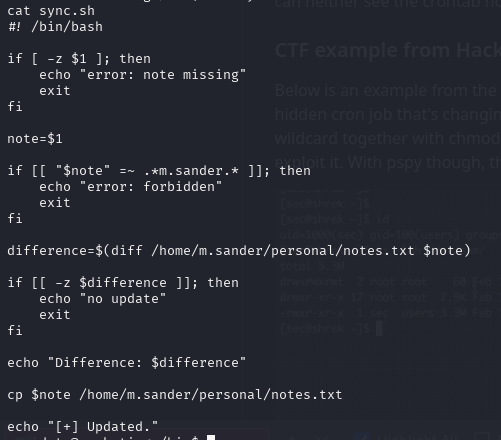
Task: Click the '-z $difference' condition line
Action: pos(123,283)
